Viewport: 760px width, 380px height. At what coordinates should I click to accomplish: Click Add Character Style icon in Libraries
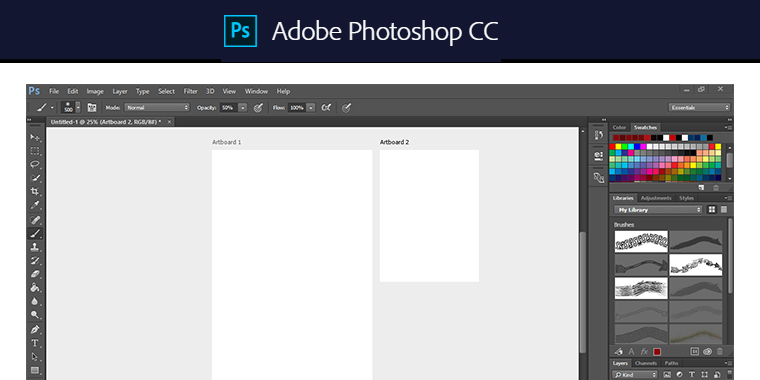point(632,352)
